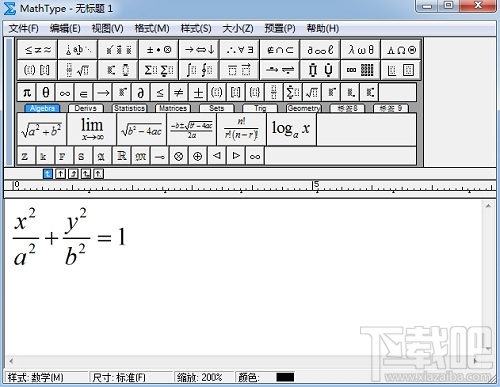Open the miscellaneous symbols palette (∂∞ℓ)
Viewport: 500px width, 387px height.
320,50
